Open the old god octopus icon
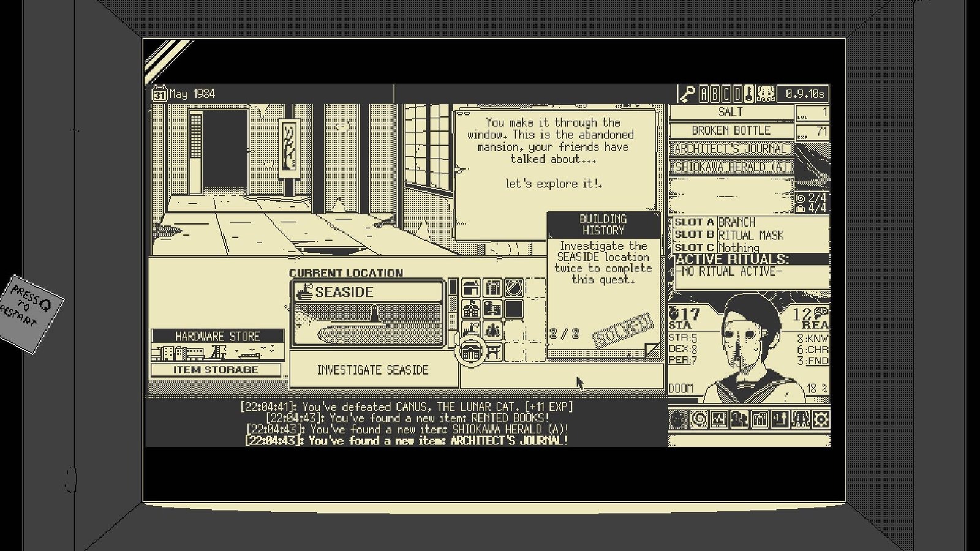Viewport: 980px width, 551px height. click(x=801, y=419)
